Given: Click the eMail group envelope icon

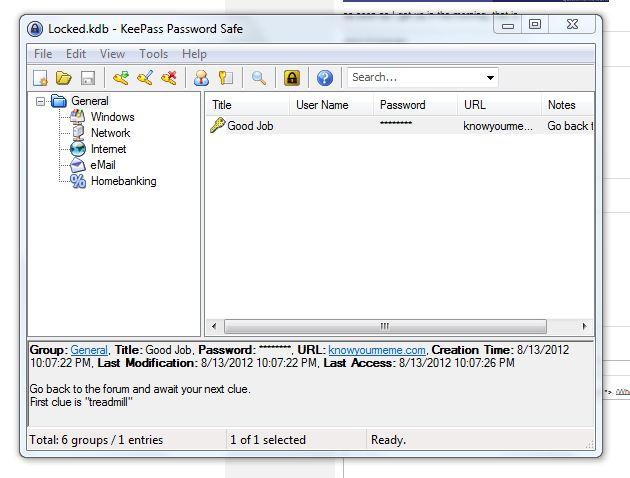Looking at the screenshot, I should [x=78, y=165].
